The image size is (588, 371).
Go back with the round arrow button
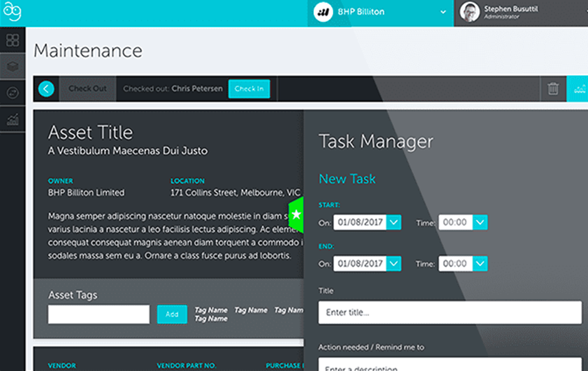point(46,89)
